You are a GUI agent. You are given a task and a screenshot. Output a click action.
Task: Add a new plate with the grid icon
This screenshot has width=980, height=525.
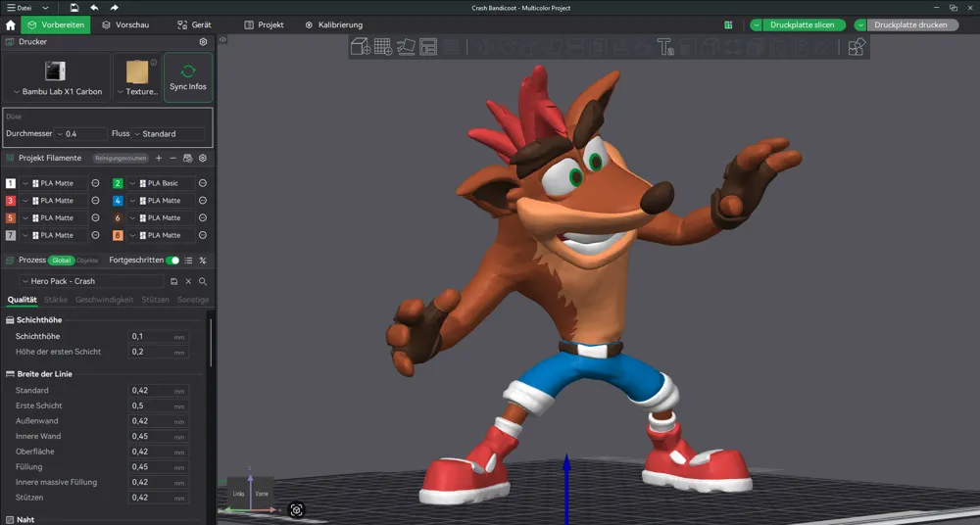(x=383, y=47)
